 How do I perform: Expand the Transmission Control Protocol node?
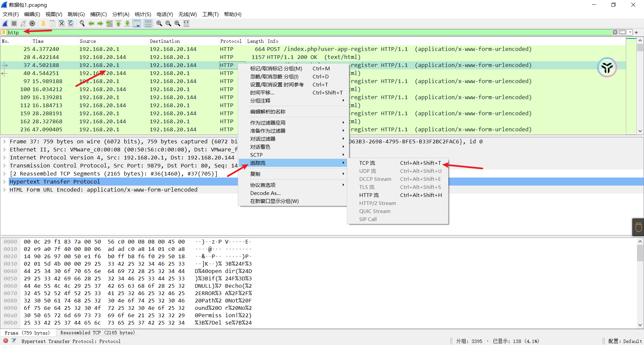pyautogui.click(x=4, y=165)
